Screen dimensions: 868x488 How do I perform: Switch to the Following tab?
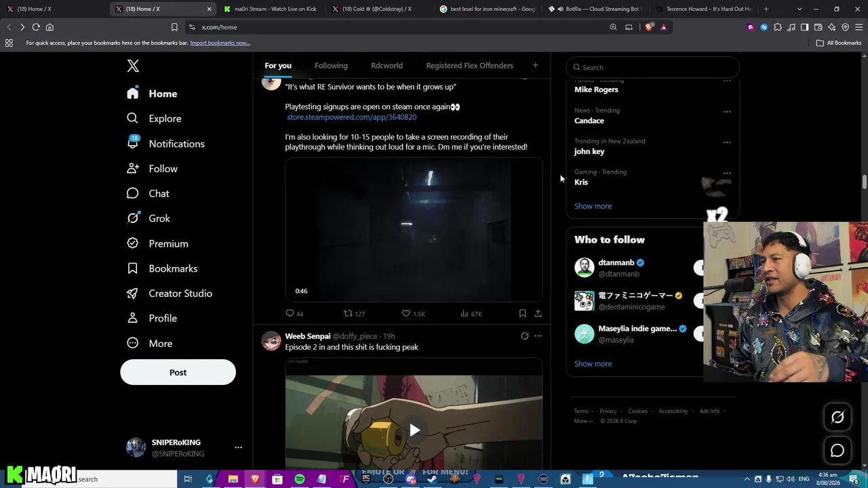331,66
